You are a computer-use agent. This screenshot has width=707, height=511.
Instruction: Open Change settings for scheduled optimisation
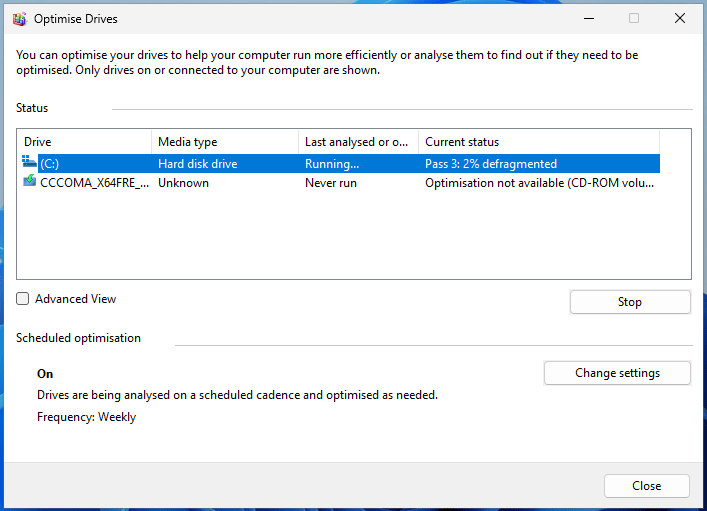(617, 373)
